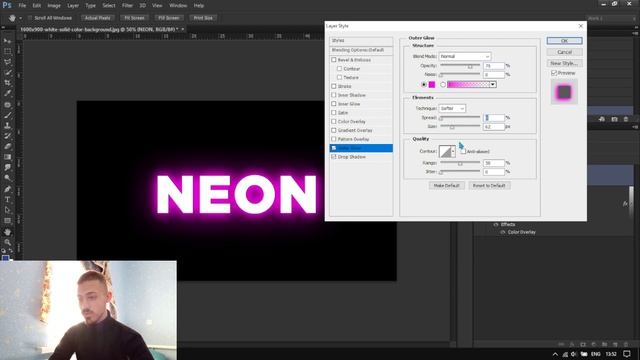Toggle Scroll All Windows checkbox
Screen dimensions: 640x360
30,18
